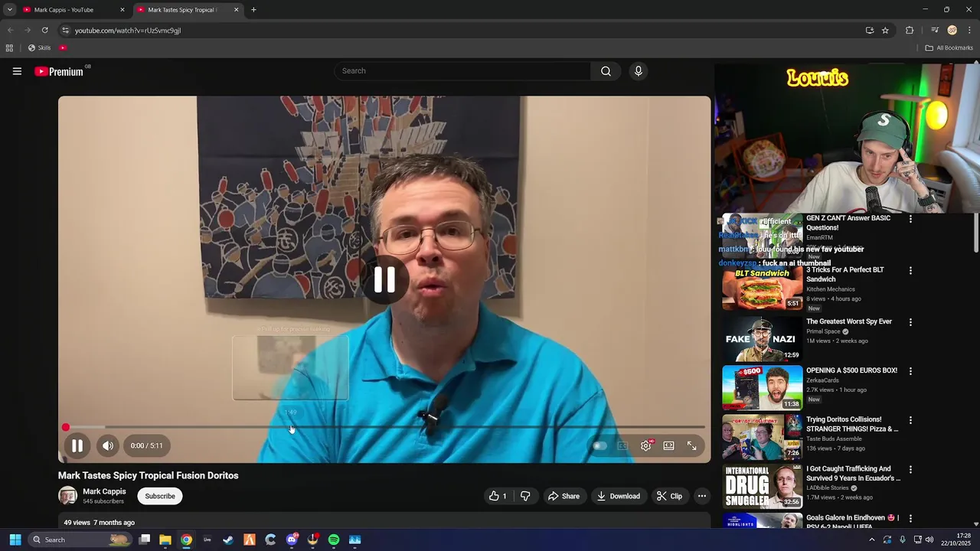
Task: Bookmark this page with star
Action: pos(885,30)
